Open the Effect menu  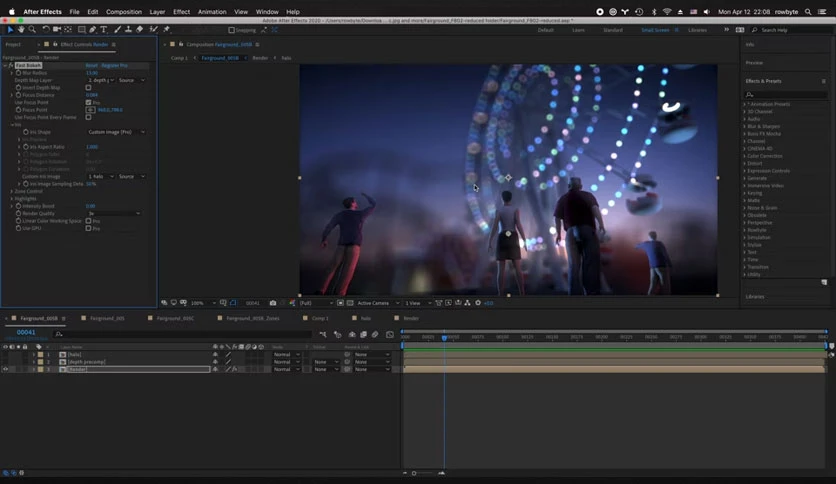pos(181,12)
